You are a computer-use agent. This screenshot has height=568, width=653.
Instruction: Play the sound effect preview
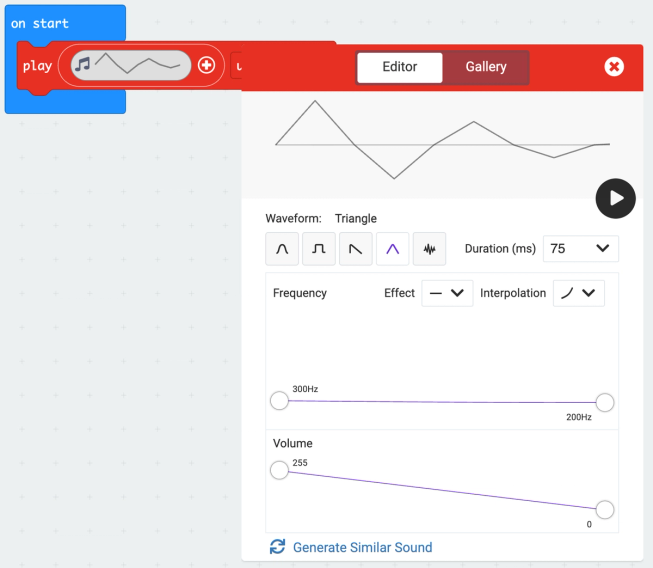tap(616, 199)
